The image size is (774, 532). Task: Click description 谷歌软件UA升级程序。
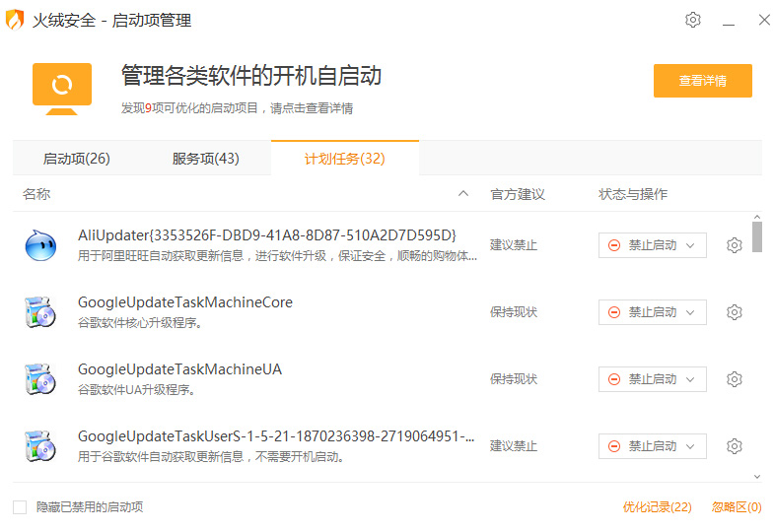tap(136, 390)
